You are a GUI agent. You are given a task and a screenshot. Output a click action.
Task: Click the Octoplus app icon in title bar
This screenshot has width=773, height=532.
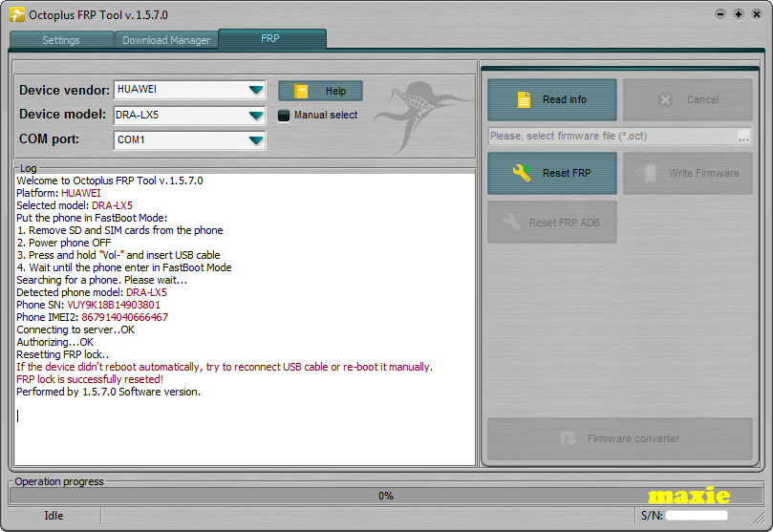[17, 14]
